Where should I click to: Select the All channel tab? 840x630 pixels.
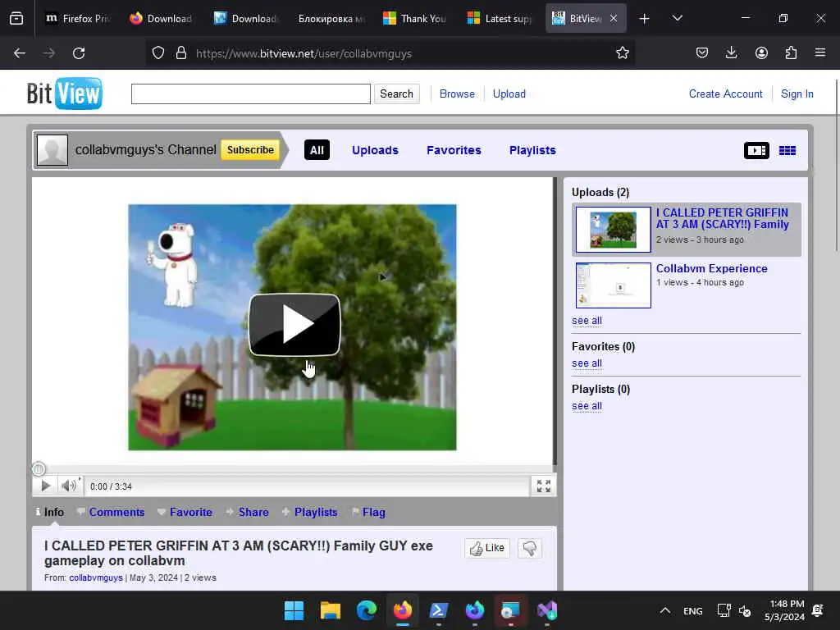pyautogui.click(x=317, y=150)
